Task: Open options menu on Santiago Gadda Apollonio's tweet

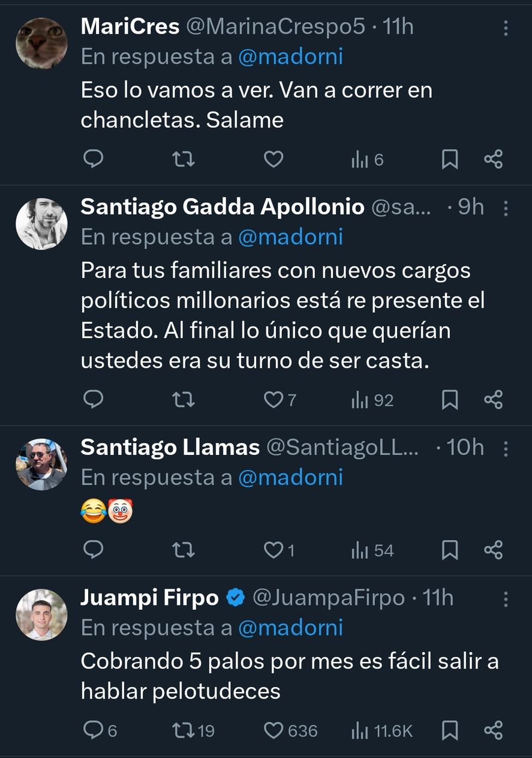Action: [x=506, y=208]
